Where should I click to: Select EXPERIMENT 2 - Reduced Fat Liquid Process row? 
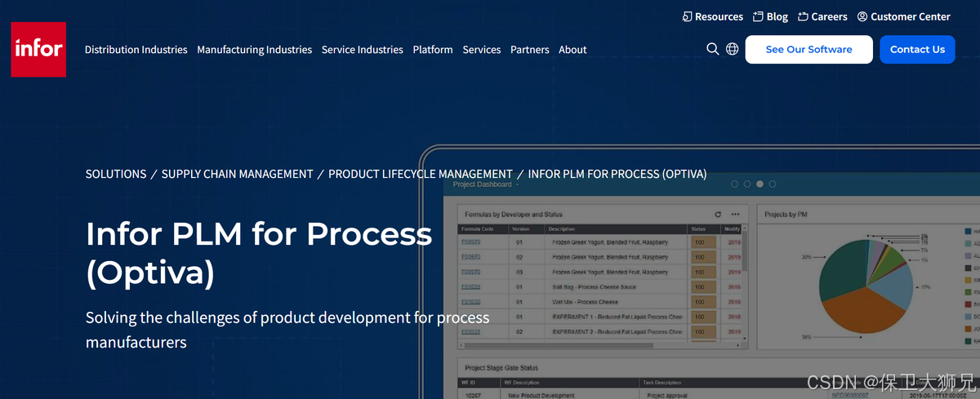point(600,332)
